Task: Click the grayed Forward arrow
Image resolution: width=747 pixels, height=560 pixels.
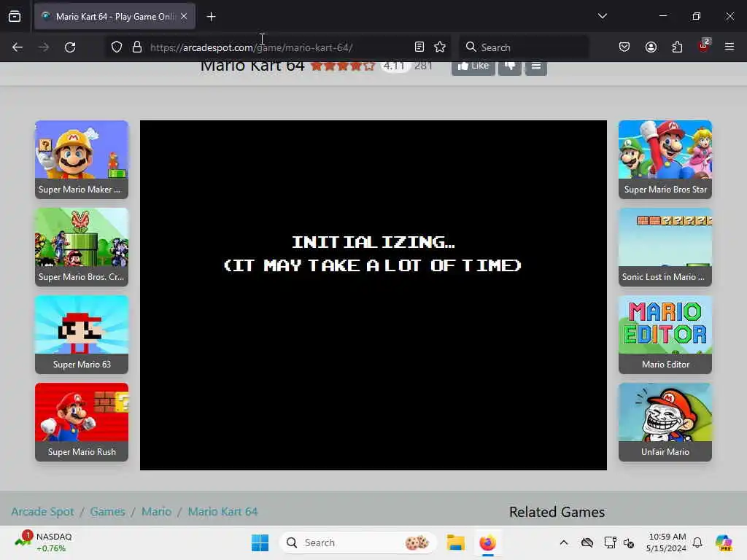Action: [x=43, y=47]
